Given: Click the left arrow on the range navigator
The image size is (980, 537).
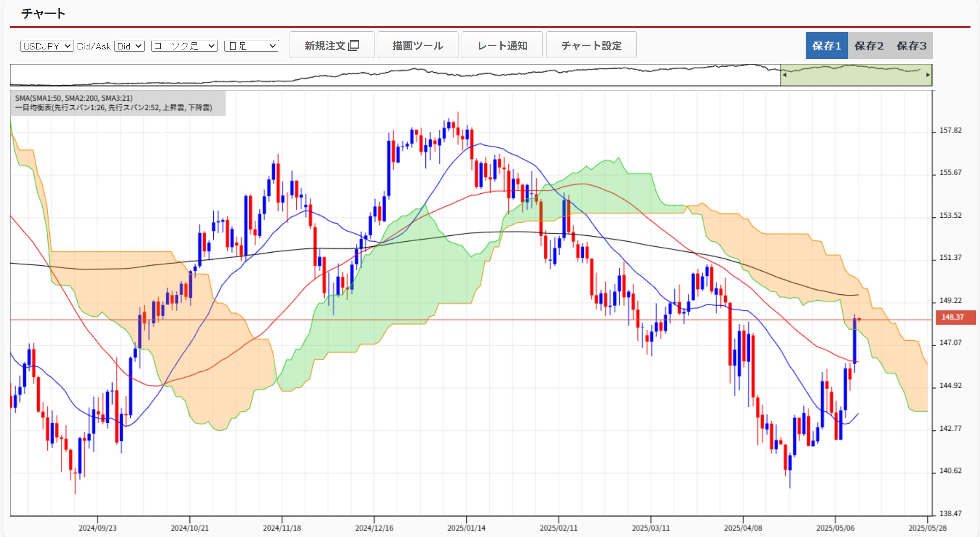Looking at the screenshot, I should click(x=784, y=75).
